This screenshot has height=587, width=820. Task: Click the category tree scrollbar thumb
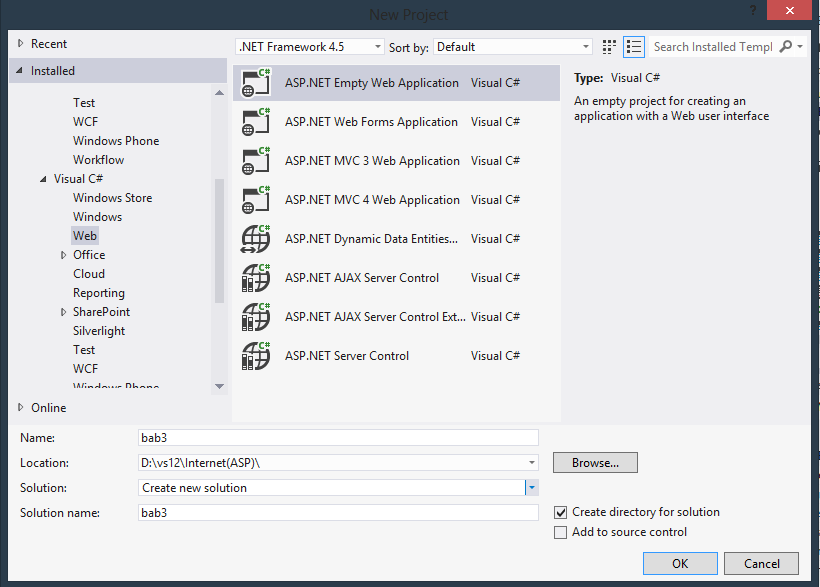coord(220,241)
